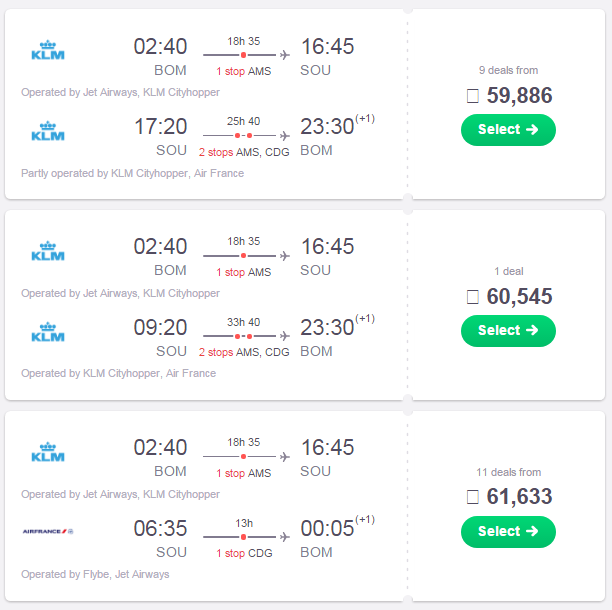Click '1 stop CDG' on Air France flight

click(244, 553)
